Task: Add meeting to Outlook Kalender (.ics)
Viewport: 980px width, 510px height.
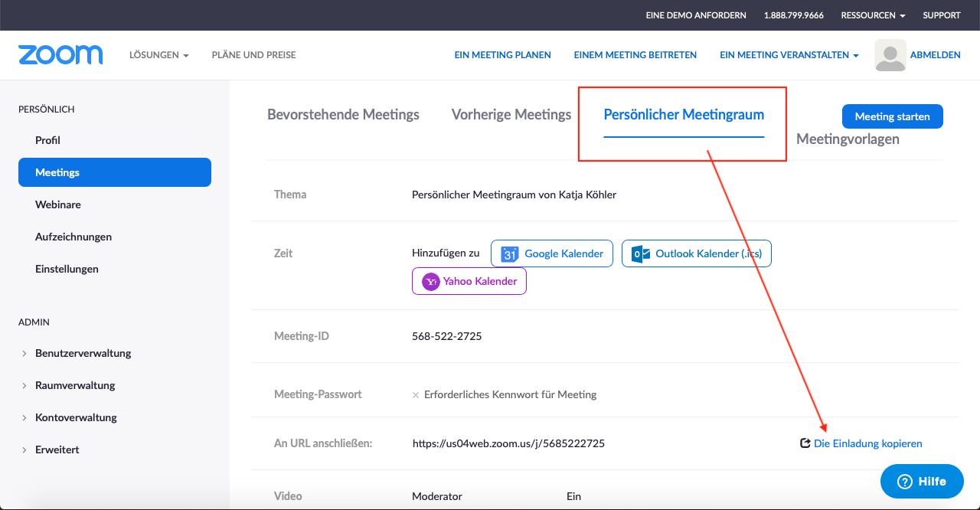Action: (x=696, y=253)
